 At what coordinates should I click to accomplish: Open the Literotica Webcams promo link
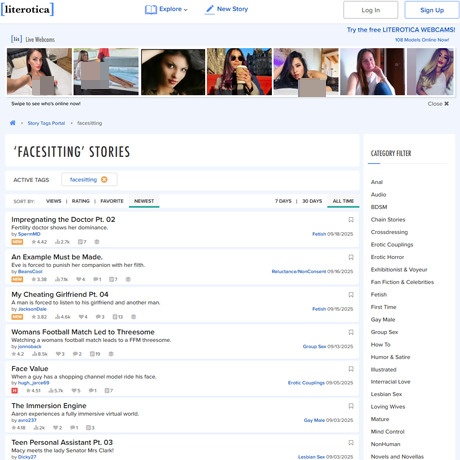click(x=401, y=30)
